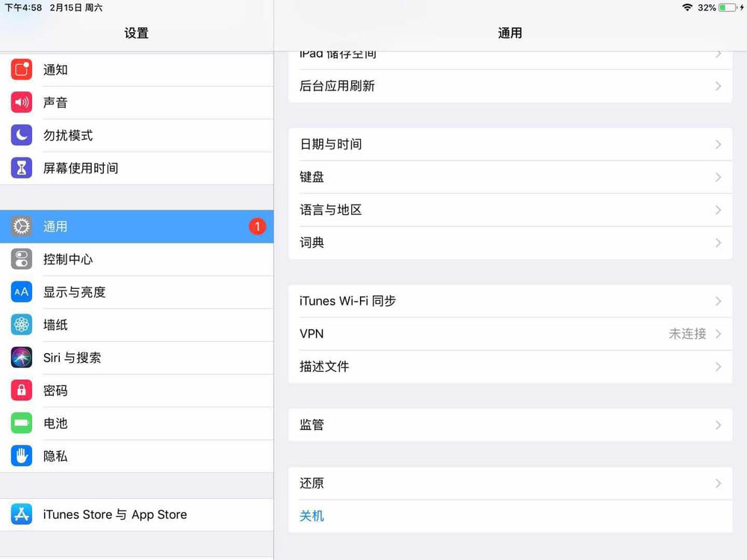Open the Privacy (隐私) hand icon
Screen dimensions: 747x560
22,456
